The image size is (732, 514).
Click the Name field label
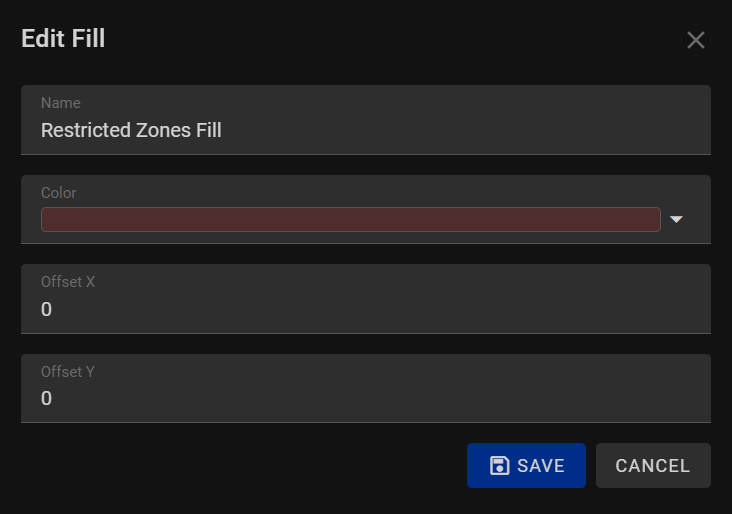(61, 103)
